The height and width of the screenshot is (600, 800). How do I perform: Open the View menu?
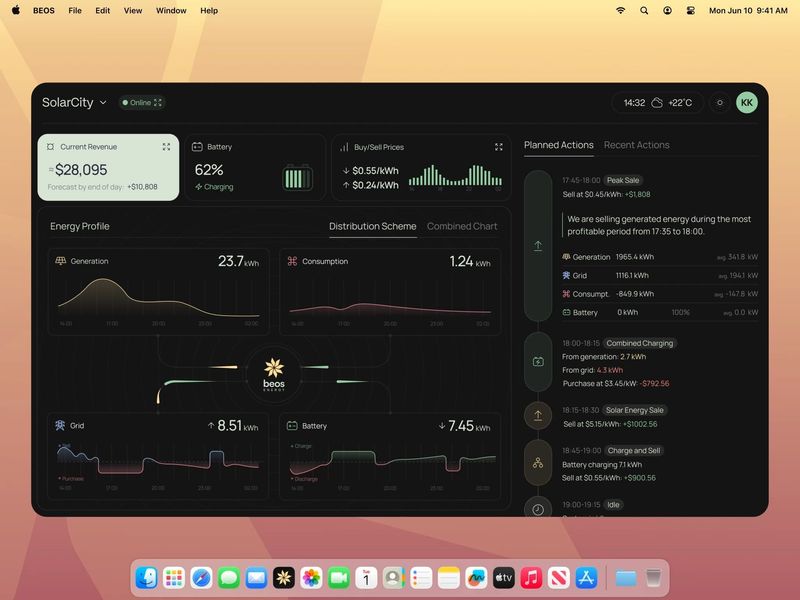(x=133, y=10)
